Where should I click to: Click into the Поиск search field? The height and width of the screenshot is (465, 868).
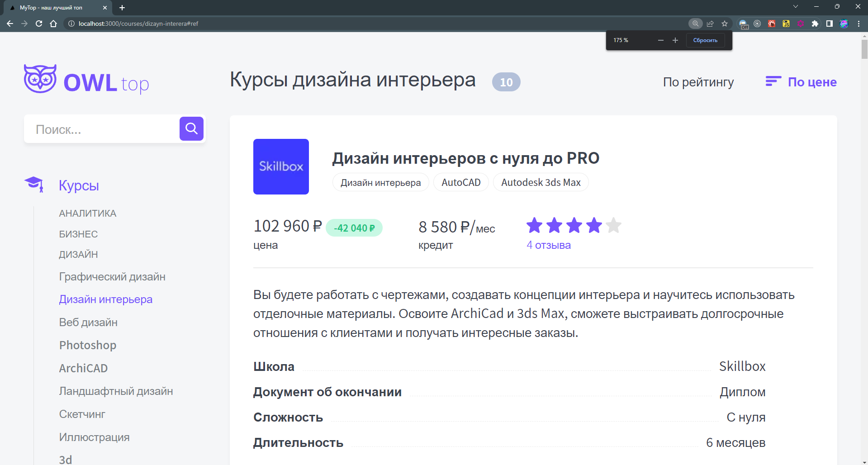[102, 129]
